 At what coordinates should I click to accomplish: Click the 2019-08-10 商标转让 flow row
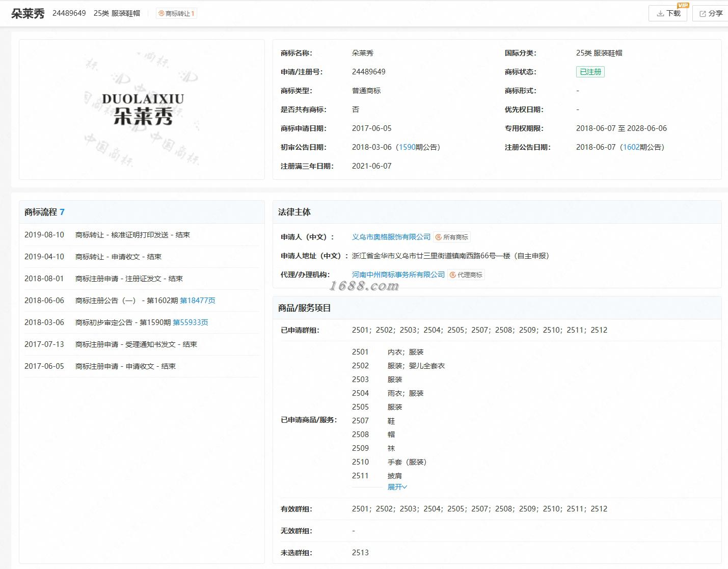(x=142, y=235)
